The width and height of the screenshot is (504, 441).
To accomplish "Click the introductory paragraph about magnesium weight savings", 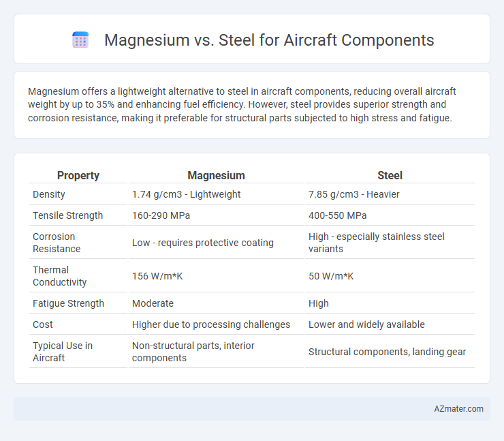I will (x=242, y=104).
